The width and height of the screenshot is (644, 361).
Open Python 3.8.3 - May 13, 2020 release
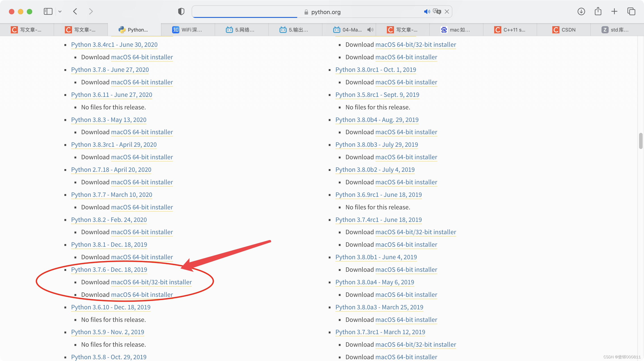point(109,120)
